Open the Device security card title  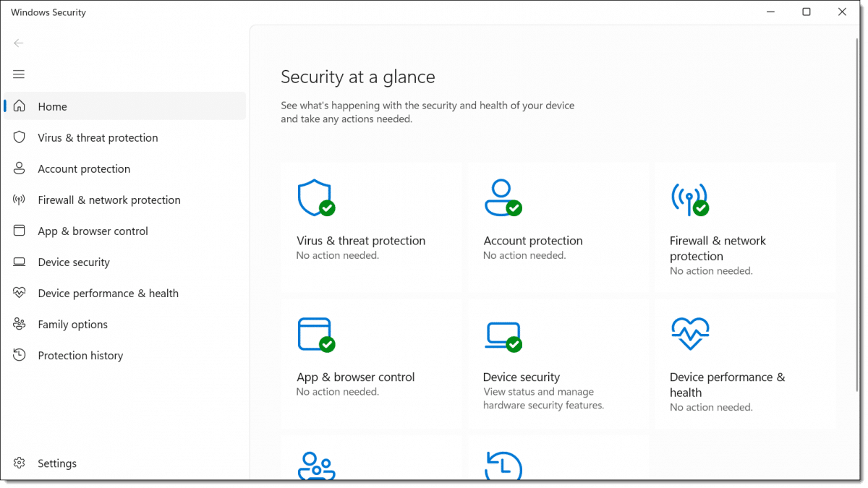click(x=522, y=377)
